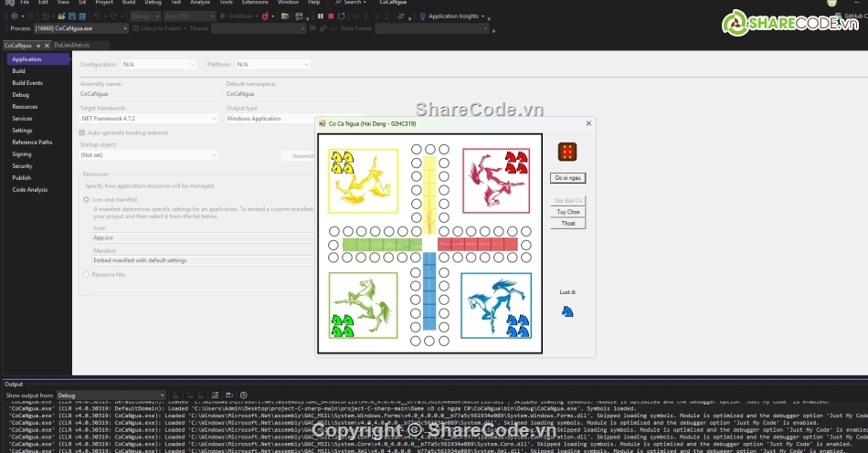Click the Navigate Backward arrow icon

(13, 16)
